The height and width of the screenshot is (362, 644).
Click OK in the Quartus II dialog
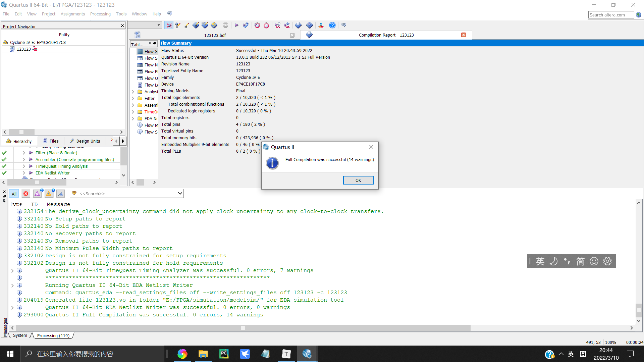[x=358, y=180]
